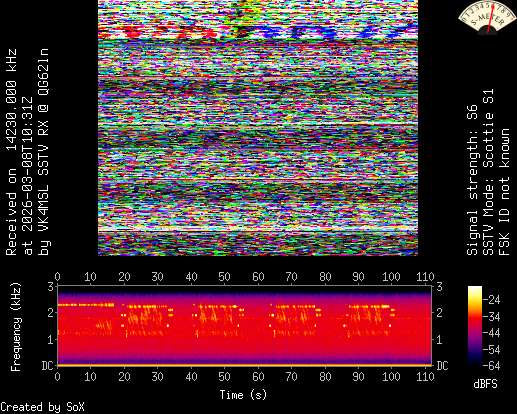This screenshot has height=414, width=517.
Task: Click the 2 kHz frequency axis label
Action: click(50, 313)
